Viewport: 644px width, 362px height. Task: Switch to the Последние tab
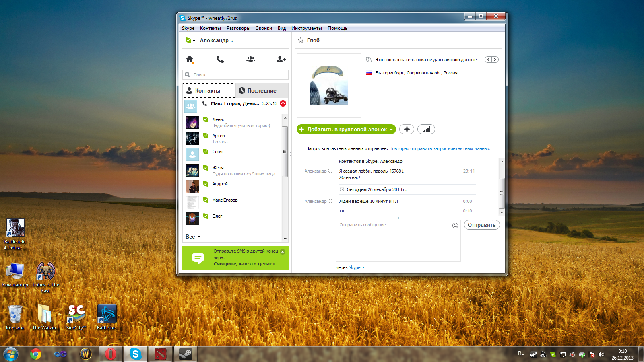coord(262,90)
